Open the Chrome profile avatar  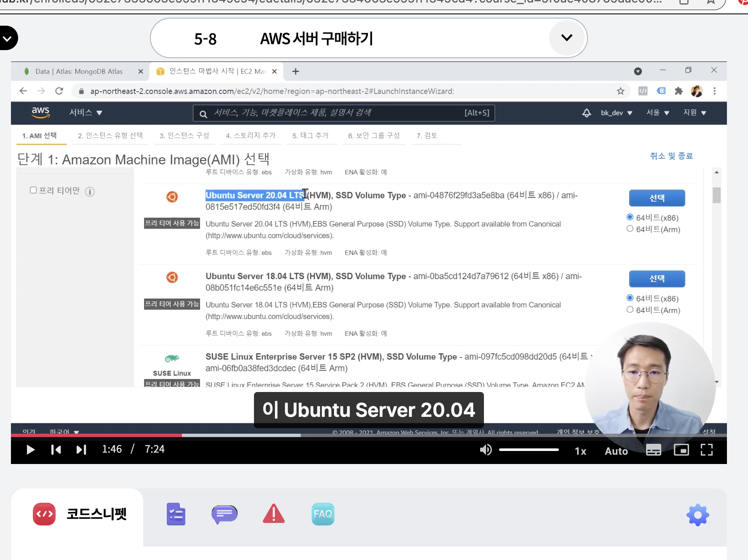click(697, 91)
